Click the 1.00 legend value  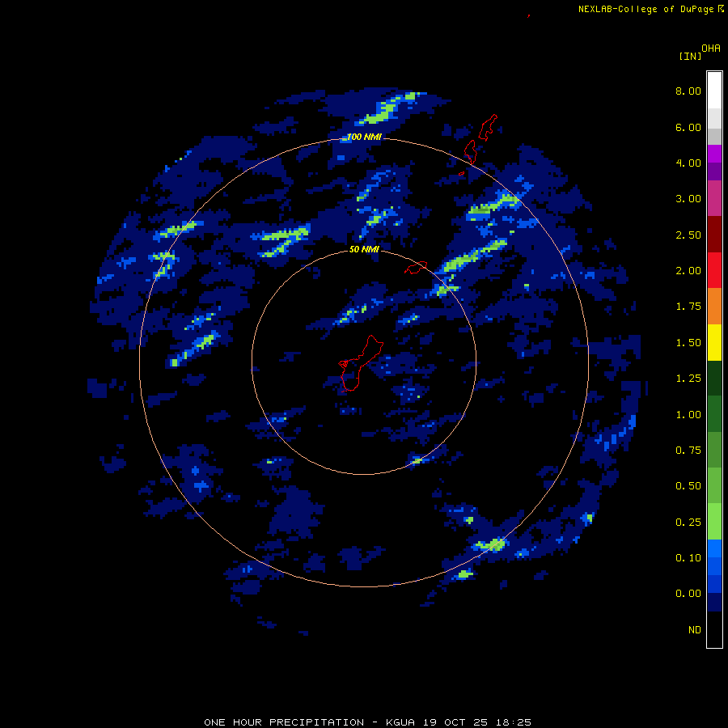(688, 415)
